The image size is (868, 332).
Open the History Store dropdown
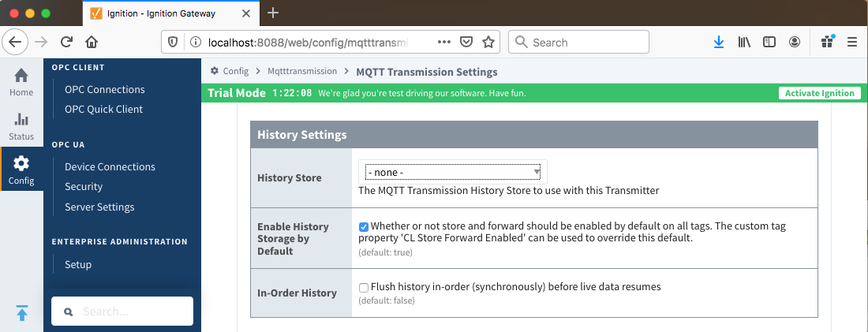[453, 172]
